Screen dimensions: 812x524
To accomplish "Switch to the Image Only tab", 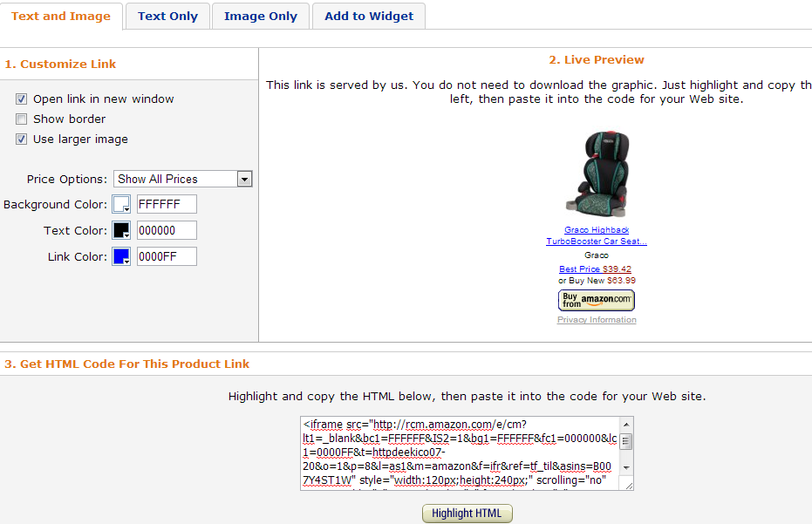I will [261, 16].
